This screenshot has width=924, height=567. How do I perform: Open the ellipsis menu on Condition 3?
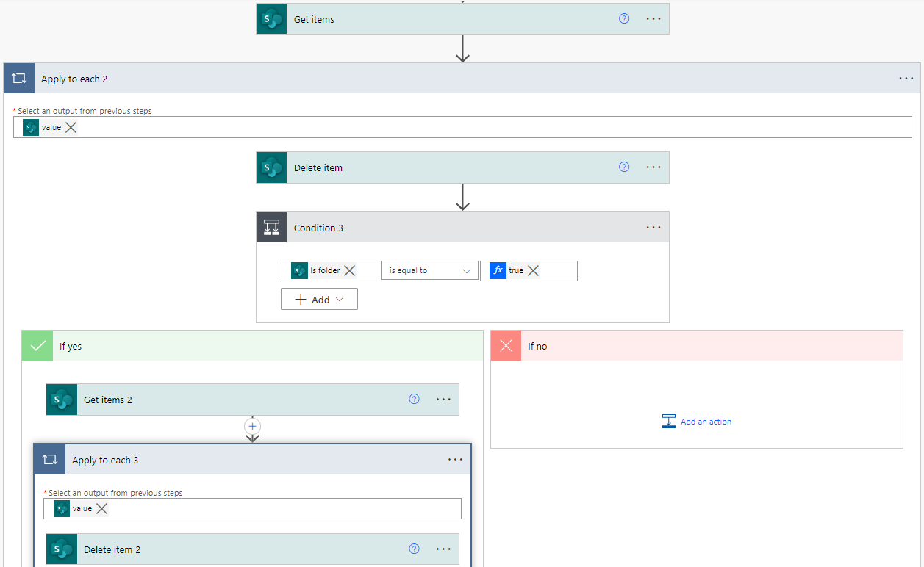pyautogui.click(x=653, y=228)
